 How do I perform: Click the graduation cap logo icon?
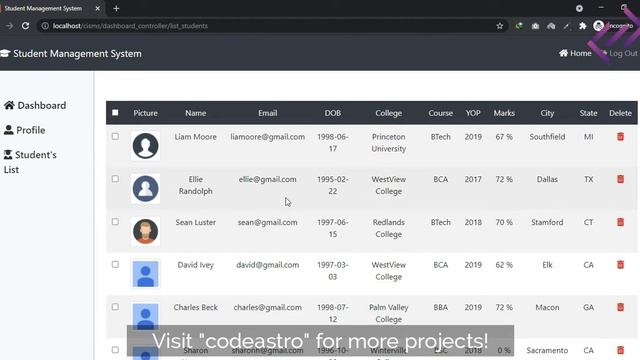click(5, 53)
